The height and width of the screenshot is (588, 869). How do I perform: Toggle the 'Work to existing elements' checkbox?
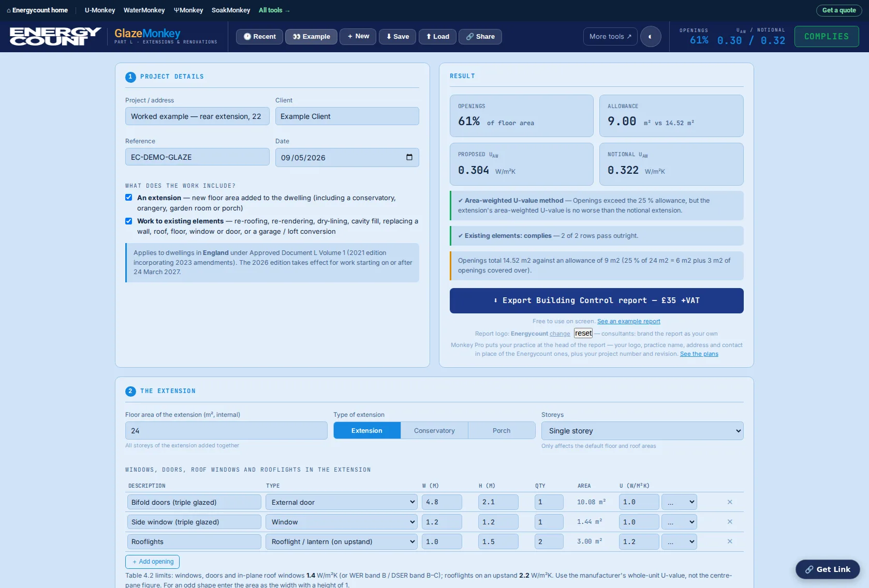(129, 221)
